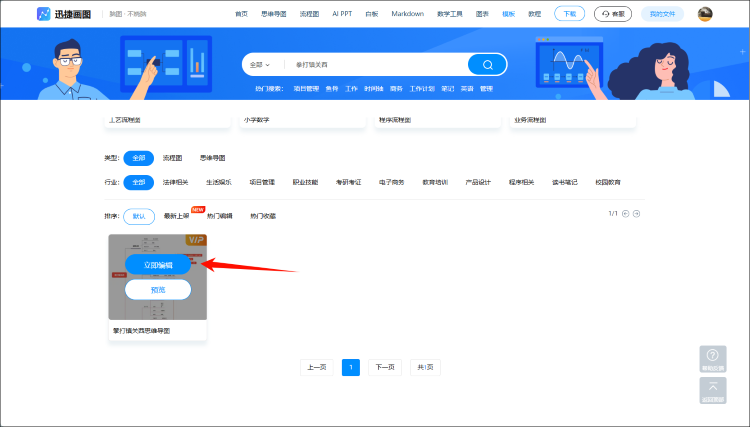Image resolution: width=750 pixels, height=427 pixels.
Task: Open 思维导图 in the top navigation
Action: 274,14
